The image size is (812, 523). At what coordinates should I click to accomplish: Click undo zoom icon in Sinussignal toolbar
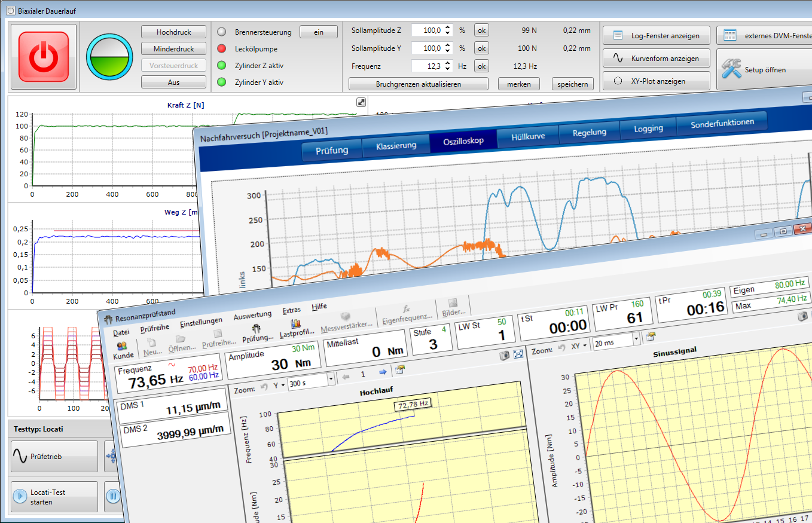[562, 346]
